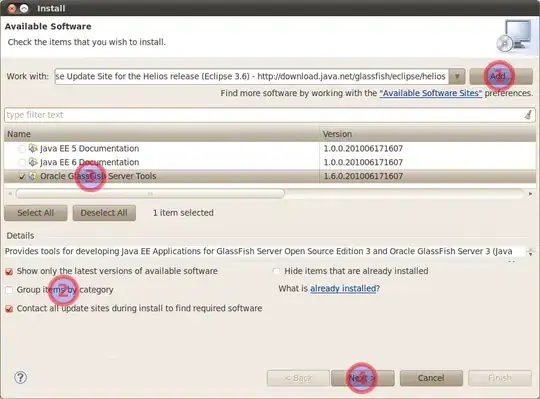The image size is (540, 399).
Task: Click the Details text spinner arrows
Action: point(530,252)
